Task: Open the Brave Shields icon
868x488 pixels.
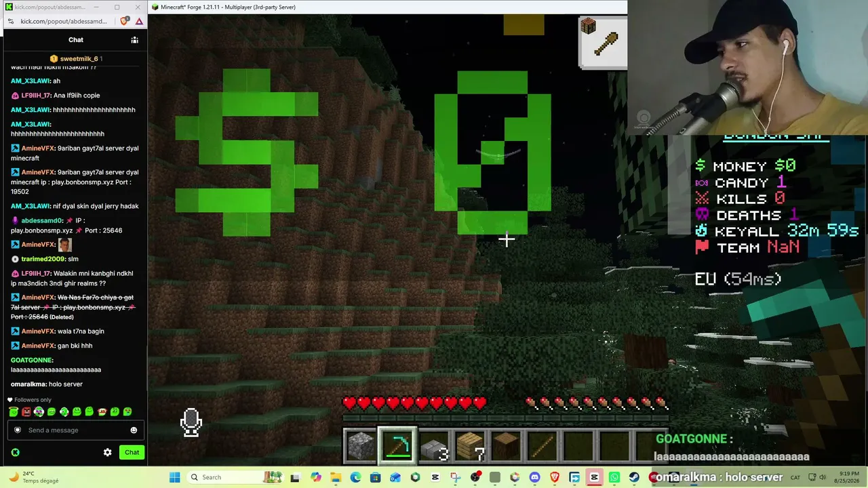Action: point(124,21)
